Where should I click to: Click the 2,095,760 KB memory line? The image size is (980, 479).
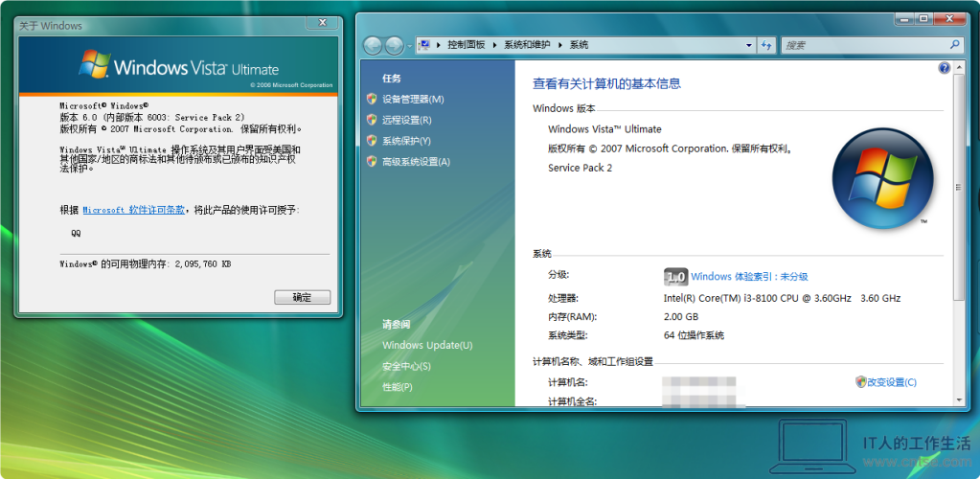click(x=146, y=264)
